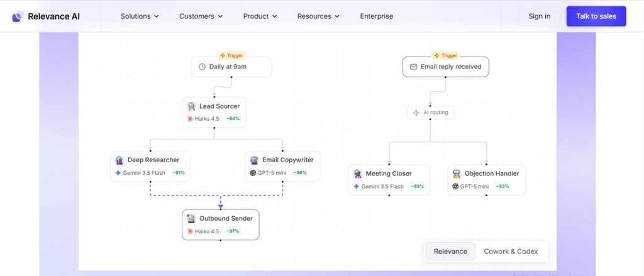The image size is (644, 276).
Task: Click the lightning icon in AI routing node
Action: click(x=416, y=113)
